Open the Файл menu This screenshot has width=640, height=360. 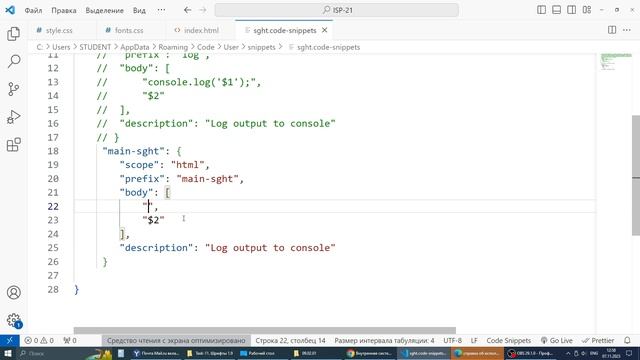point(33,10)
